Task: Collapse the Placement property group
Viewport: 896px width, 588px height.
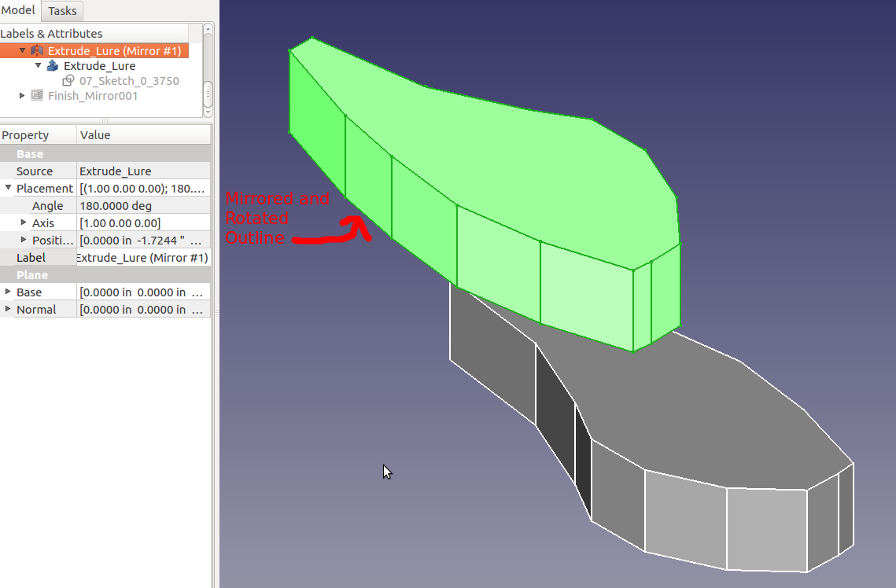Action: click(x=8, y=189)
